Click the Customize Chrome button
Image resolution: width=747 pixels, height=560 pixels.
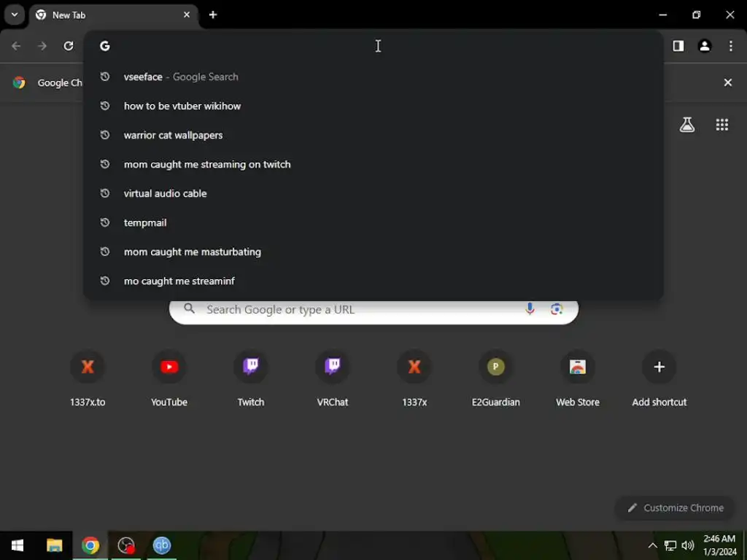675,507
